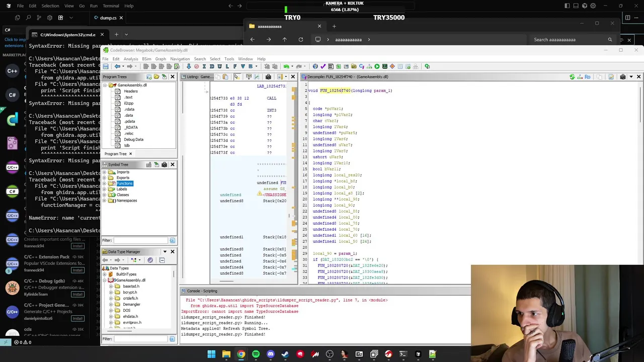Click the Data Type Manager purple swirl icon
644x362 pixels.
pos(150,260)
